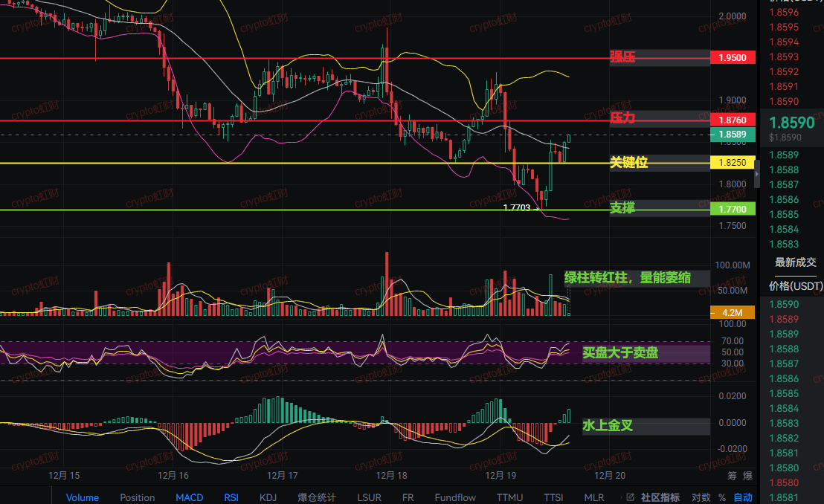Click the 12月 18 date label

point(391,476)
